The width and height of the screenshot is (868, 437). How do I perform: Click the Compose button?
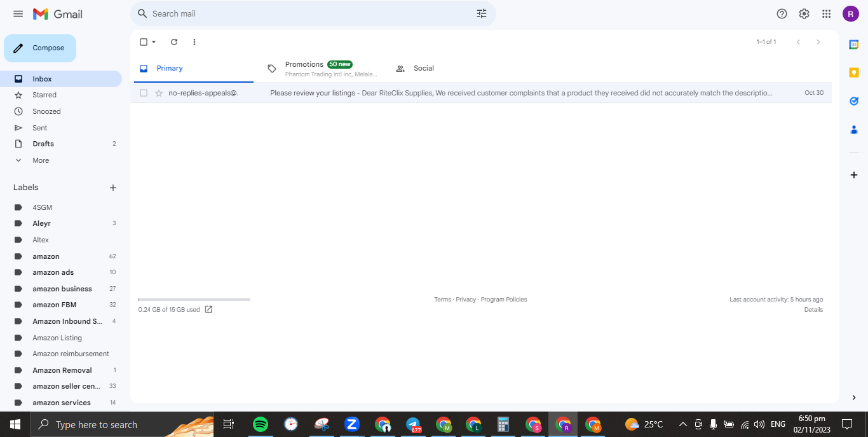point(40,48)
